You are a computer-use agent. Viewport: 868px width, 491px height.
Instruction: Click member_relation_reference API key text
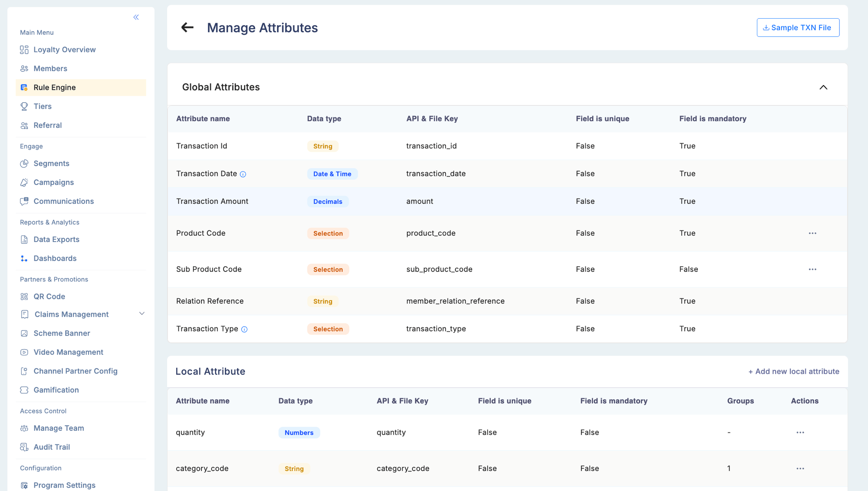(455, 301)
